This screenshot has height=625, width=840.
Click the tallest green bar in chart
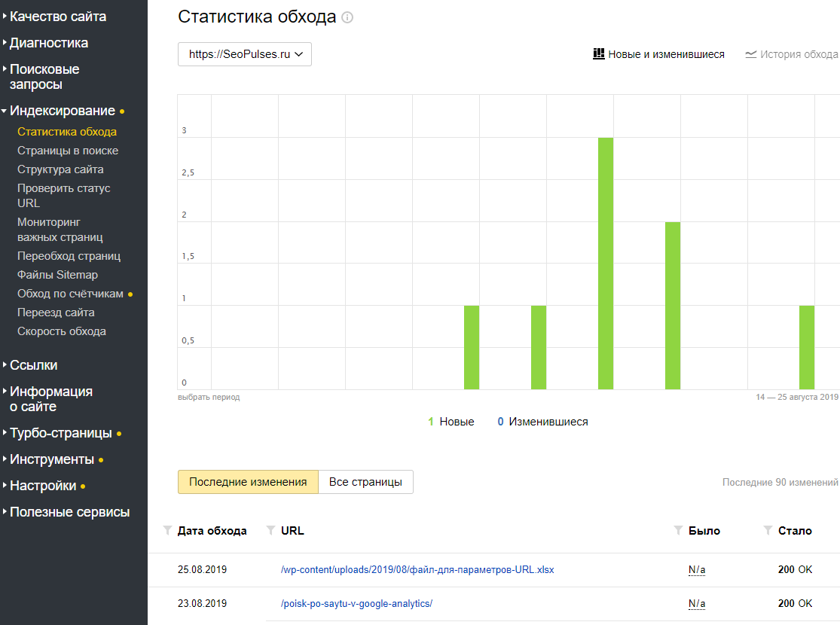point(606,264)
